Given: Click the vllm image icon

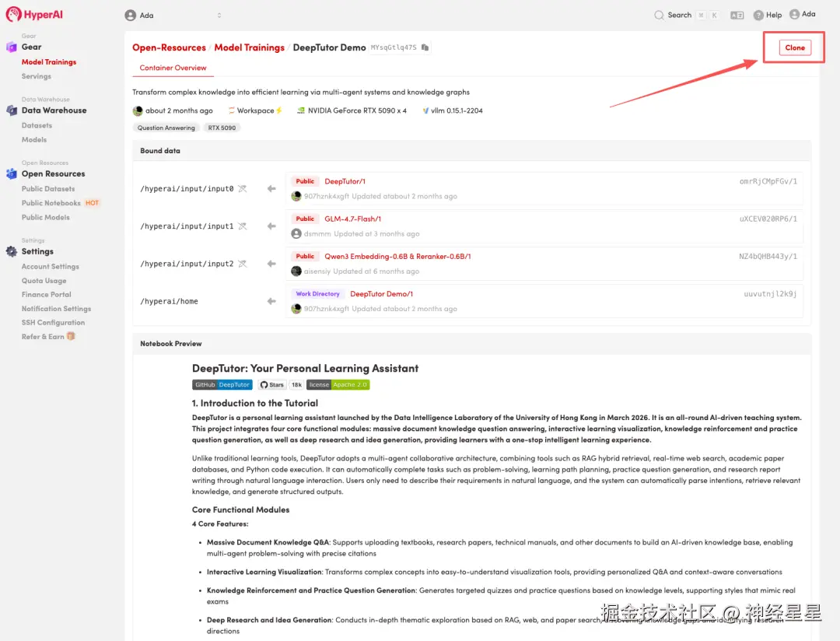Looking at the screenshot, I should pyautogui.click(x=425, y=110).
